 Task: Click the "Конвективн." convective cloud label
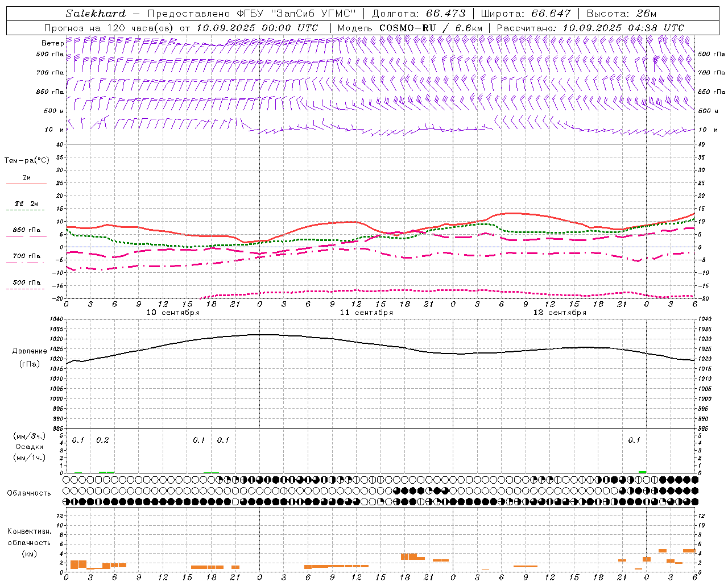[29, 531]
